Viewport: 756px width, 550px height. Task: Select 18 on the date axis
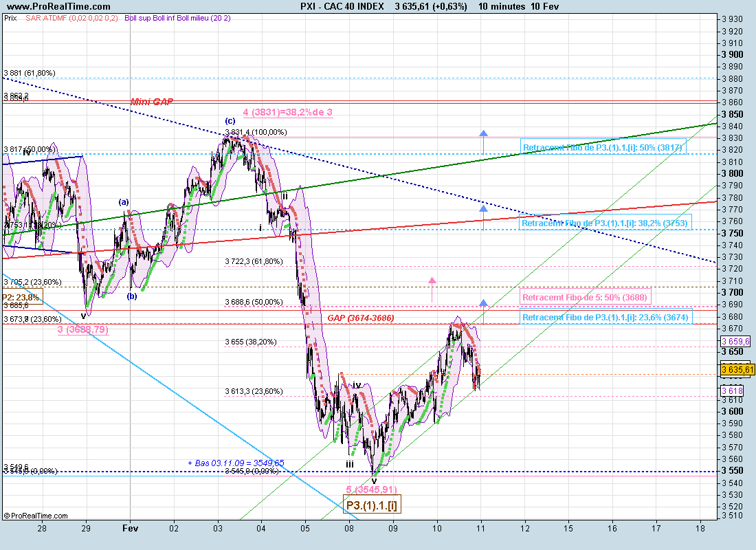point(700,528)
